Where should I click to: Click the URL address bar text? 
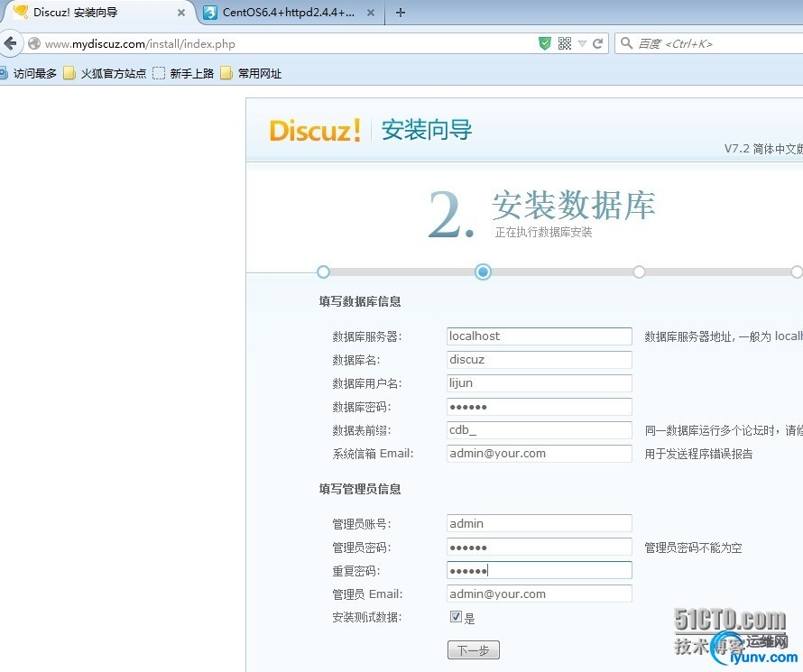click(140, 44)
